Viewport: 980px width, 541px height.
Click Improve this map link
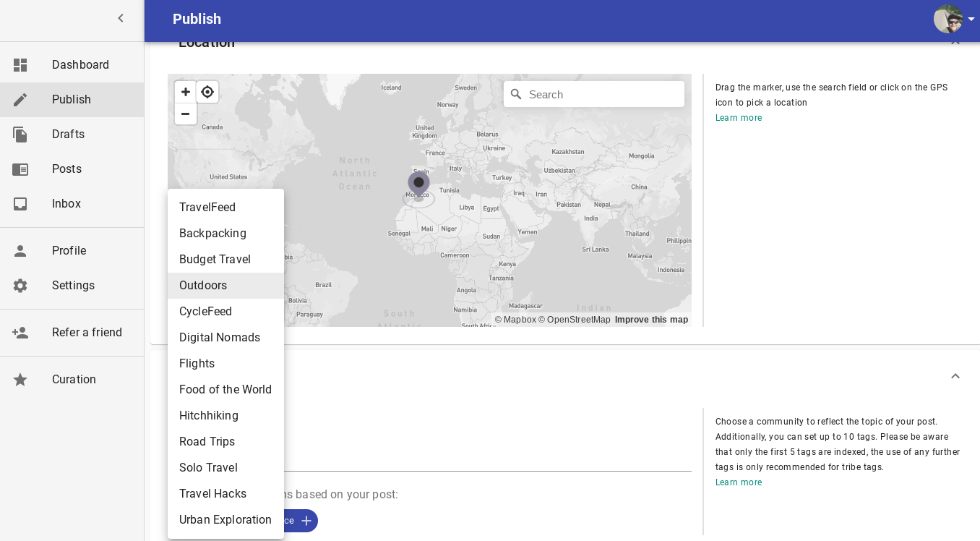pyautogui.click(x=651, y=320)
